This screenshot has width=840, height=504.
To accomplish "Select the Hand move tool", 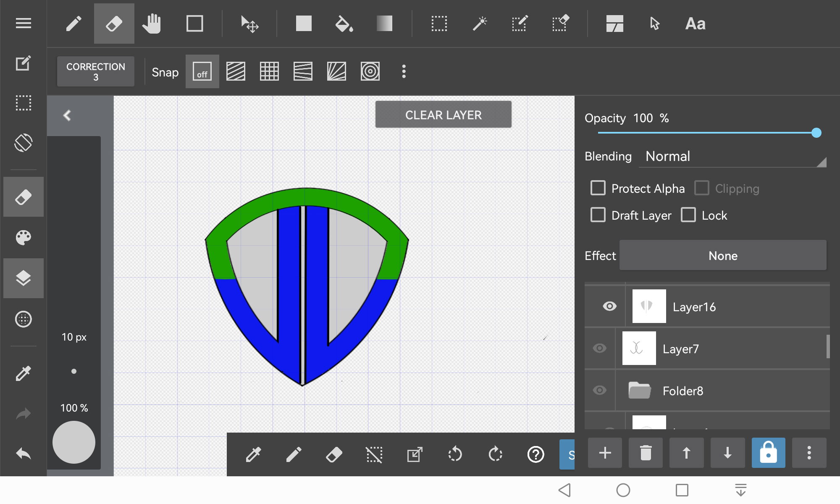I will pyautogui.click(x=152, y=24).
